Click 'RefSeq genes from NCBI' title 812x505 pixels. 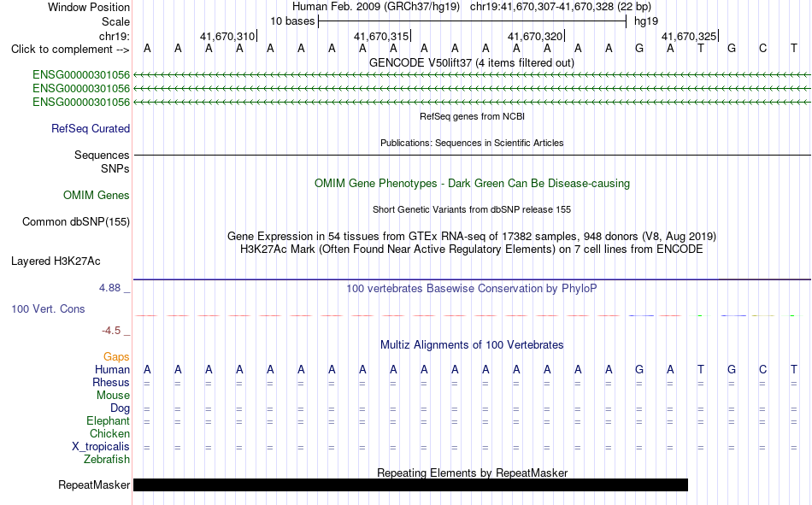(x=472, y=116)
